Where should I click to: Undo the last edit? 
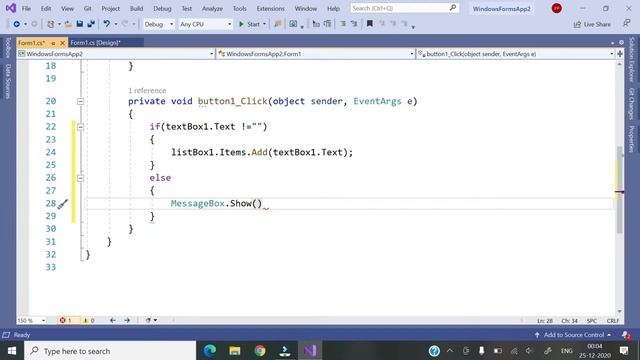(x=107, y=24)
